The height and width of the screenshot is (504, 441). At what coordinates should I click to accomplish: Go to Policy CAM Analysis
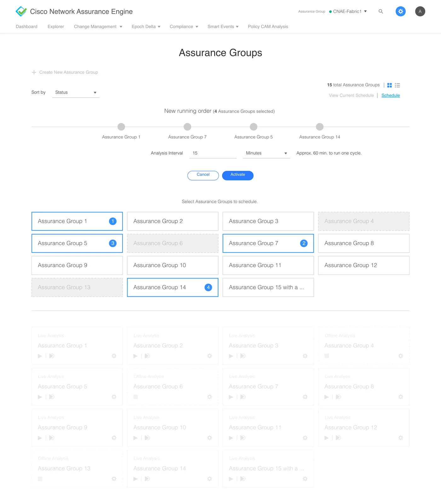pyautogui.click(x=268, y=26)
